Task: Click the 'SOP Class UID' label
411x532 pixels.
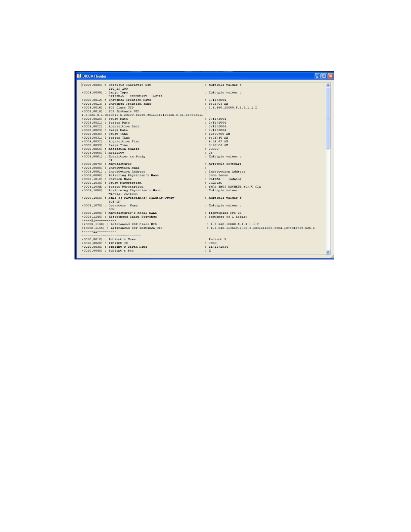Action: [121, 107]
